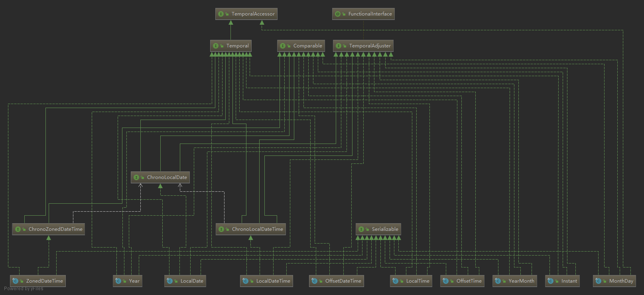Click the interface icon on Comparable
The height and width of the screenshot is (295, 644).
coord(283,46)
